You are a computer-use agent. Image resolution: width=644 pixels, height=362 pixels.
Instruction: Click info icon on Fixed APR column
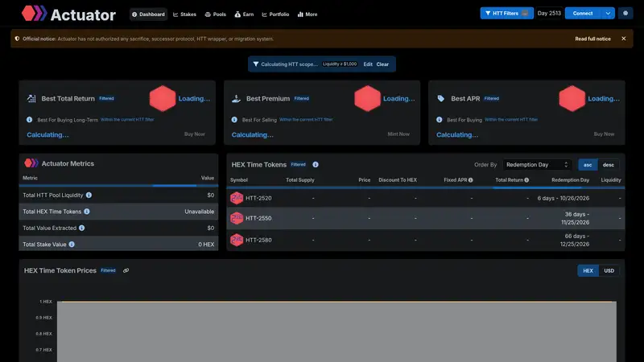point(471,180)
